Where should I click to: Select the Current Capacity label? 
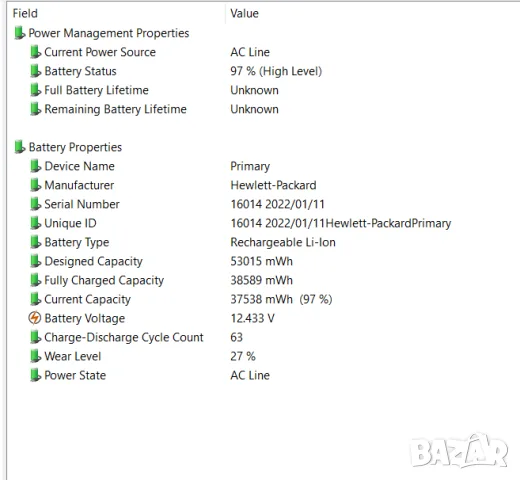87,299
